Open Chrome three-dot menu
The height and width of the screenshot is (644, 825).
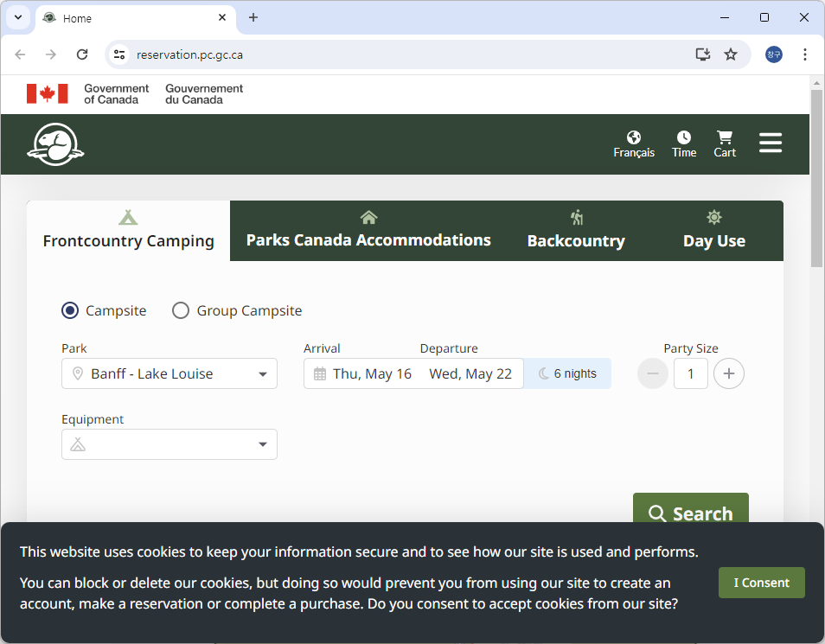805,54
